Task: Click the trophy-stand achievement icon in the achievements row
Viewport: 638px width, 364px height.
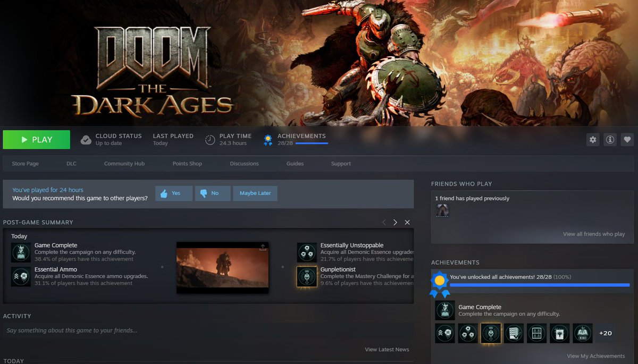Action: (559, 333)
